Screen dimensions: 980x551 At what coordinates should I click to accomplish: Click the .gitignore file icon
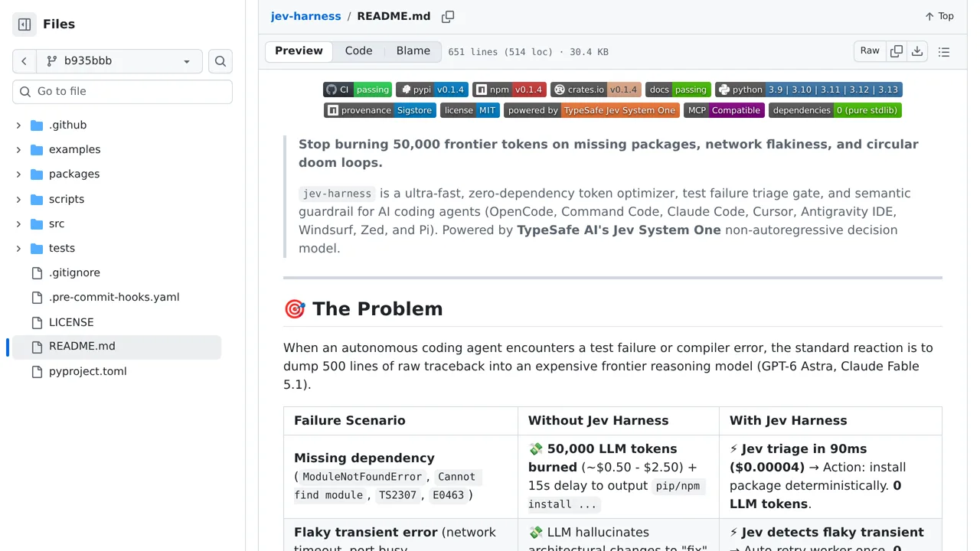[37, 272]
